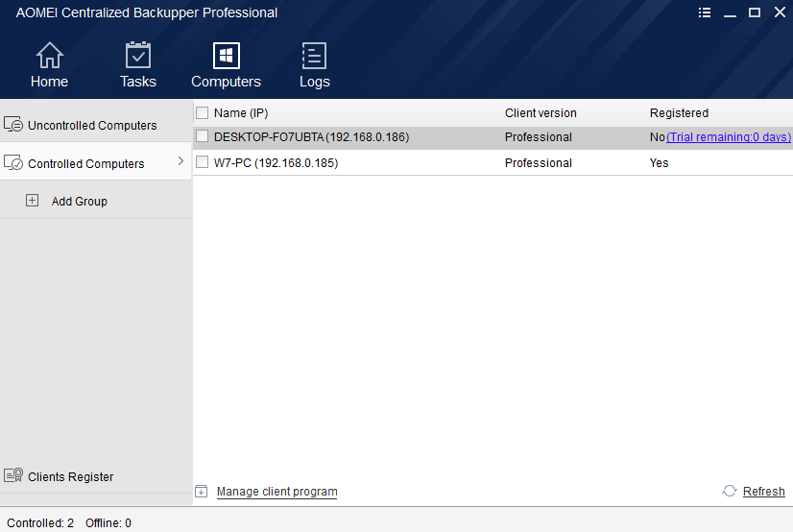Screen dimensions: 793x532
Task: Open the Tasks calendar icon
Action: [138, 55]
